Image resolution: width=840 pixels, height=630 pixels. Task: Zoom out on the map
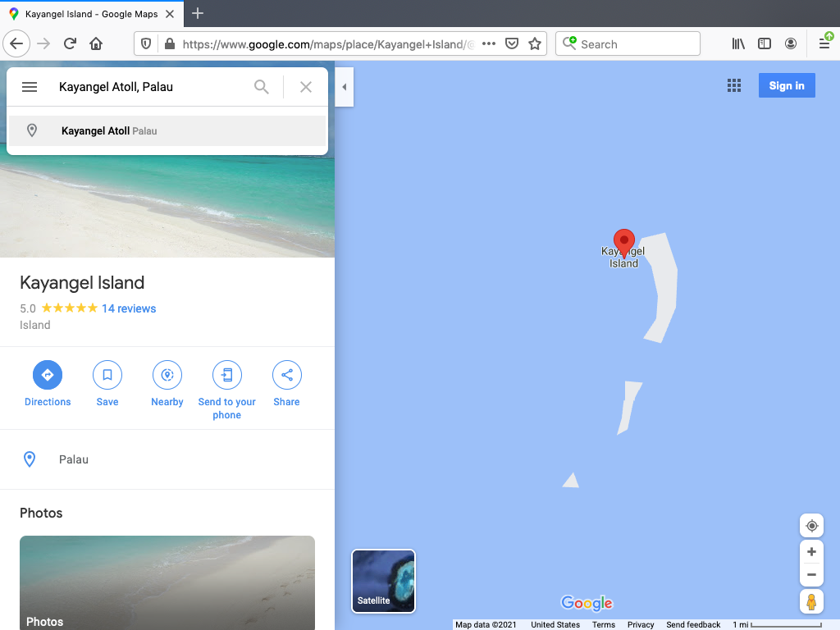(811, 574)
